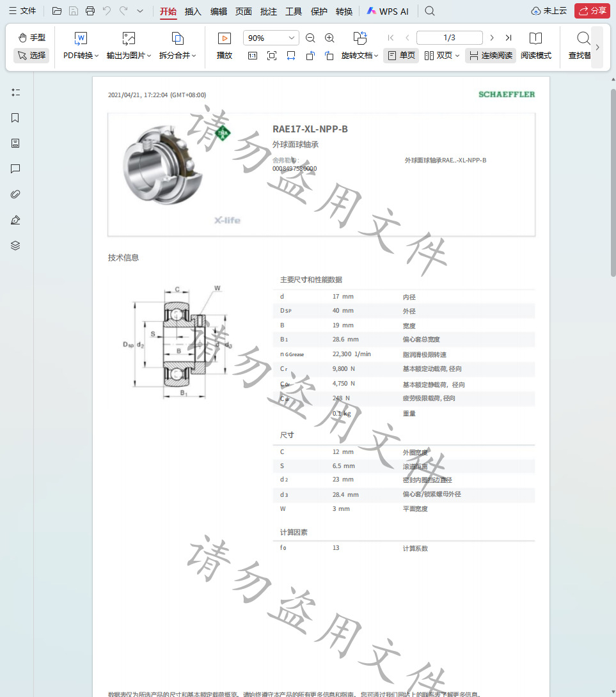This screenshot has width=616, height=697.
Task: Click the WPS AI button
Action: coord(388,12)
